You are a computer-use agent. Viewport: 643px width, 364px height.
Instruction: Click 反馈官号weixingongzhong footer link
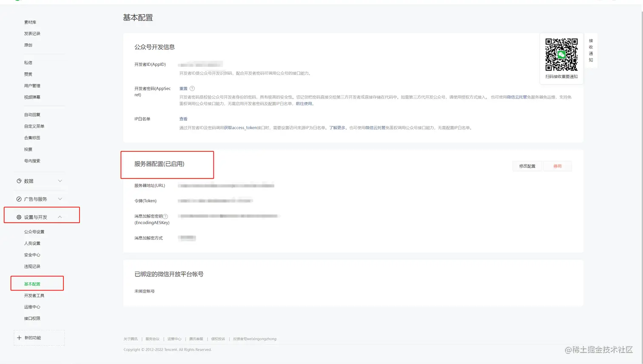(x=255, y=339)
